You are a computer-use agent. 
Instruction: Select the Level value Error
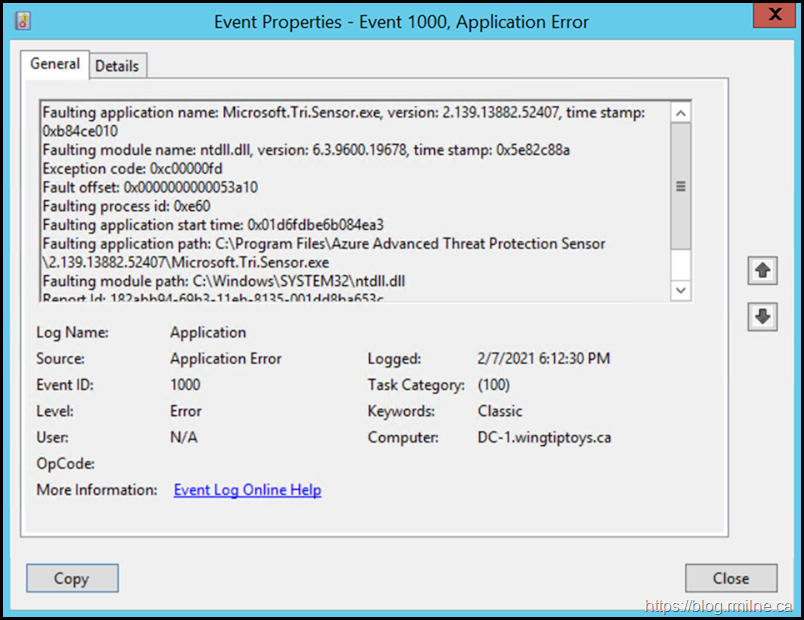pyautogui.click(x=185, y=411)
